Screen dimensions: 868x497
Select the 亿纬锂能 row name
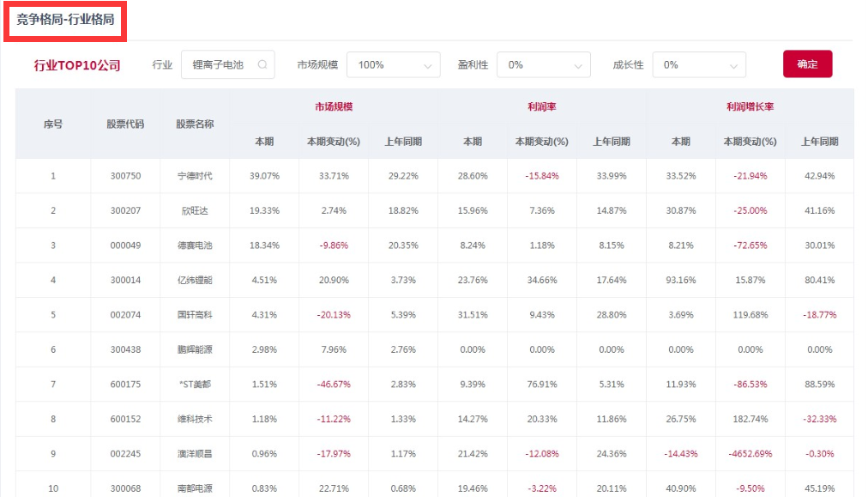195,280
